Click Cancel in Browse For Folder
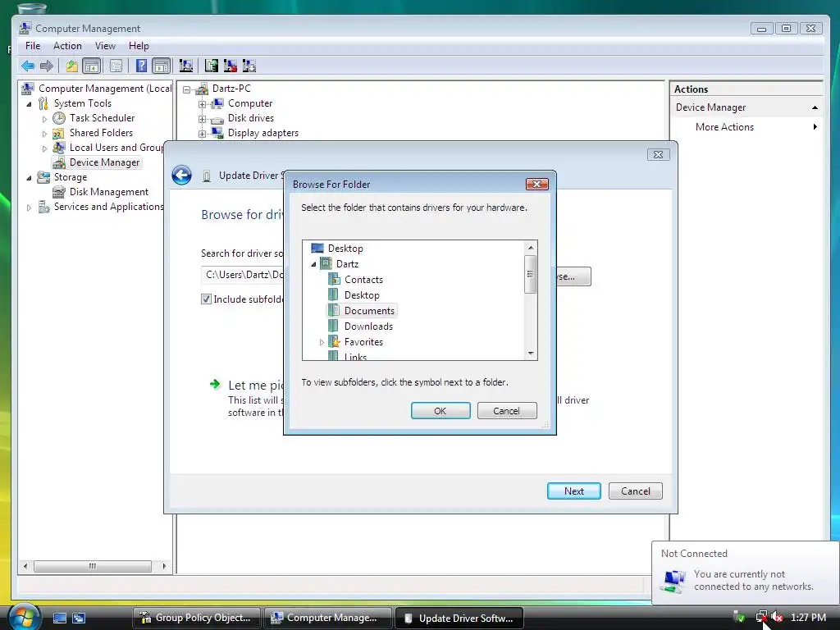 tap(506, 411)
